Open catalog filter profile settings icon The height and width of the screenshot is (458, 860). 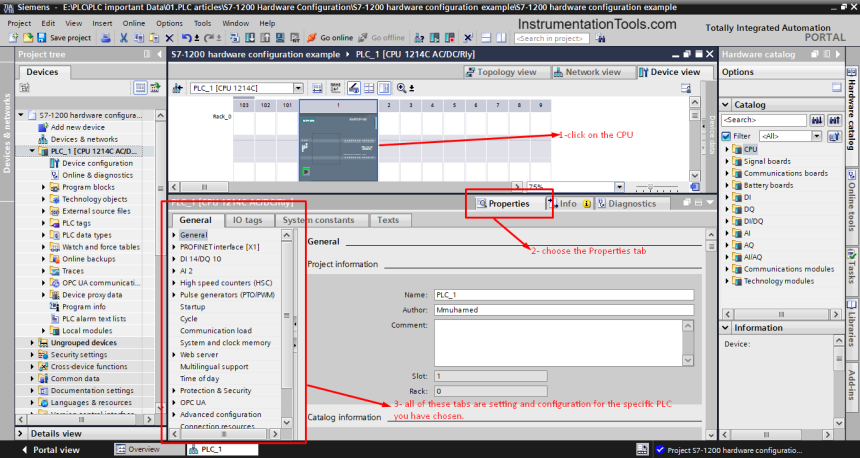pos(834,136)
